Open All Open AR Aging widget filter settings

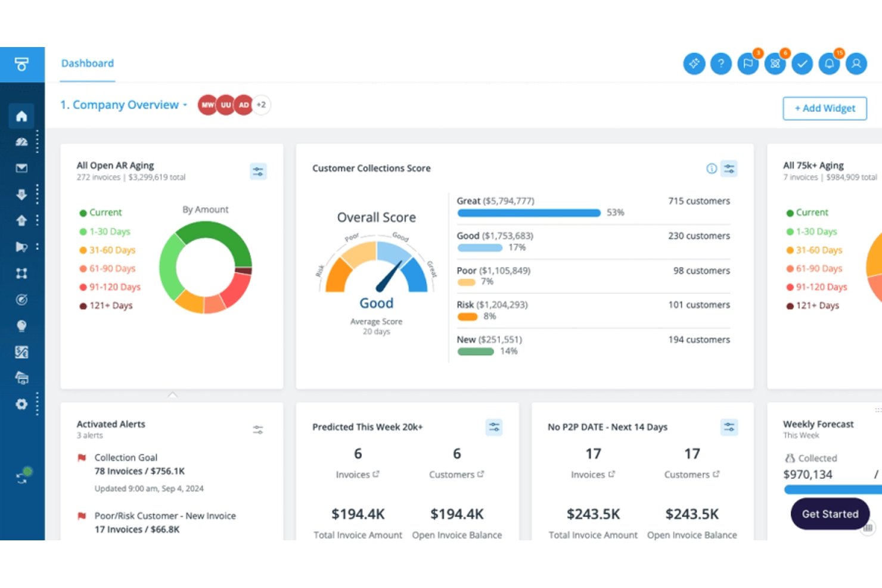[258, 172]
